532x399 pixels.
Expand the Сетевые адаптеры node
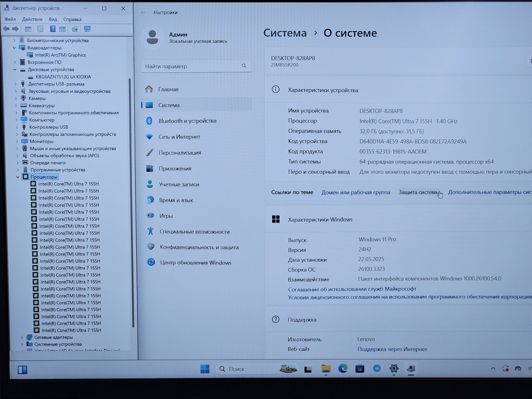coord(22,337)
